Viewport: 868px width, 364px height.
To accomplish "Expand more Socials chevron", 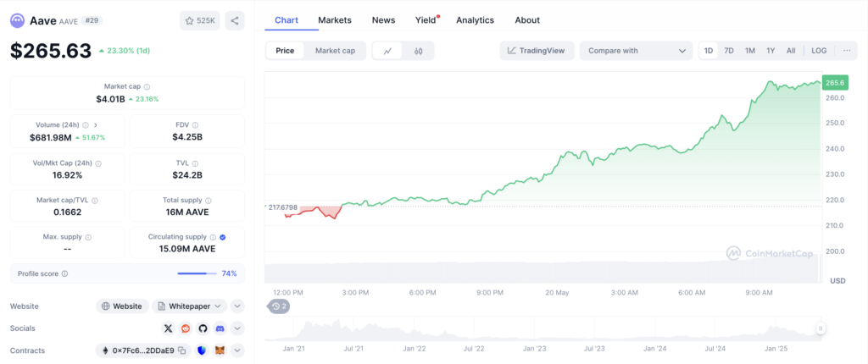I will tap(237, 328).
